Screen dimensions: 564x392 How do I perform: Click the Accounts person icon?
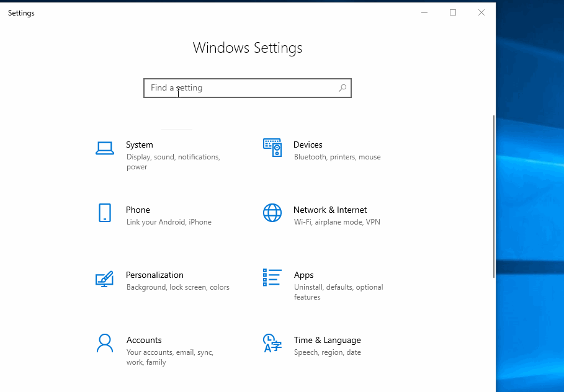[105, 343]
